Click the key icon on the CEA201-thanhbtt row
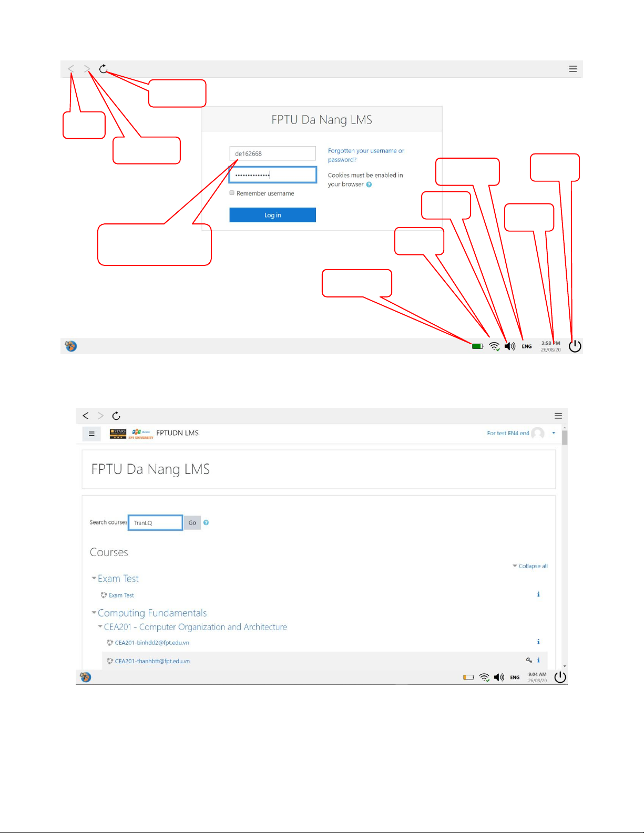 [x=529, y=660]
